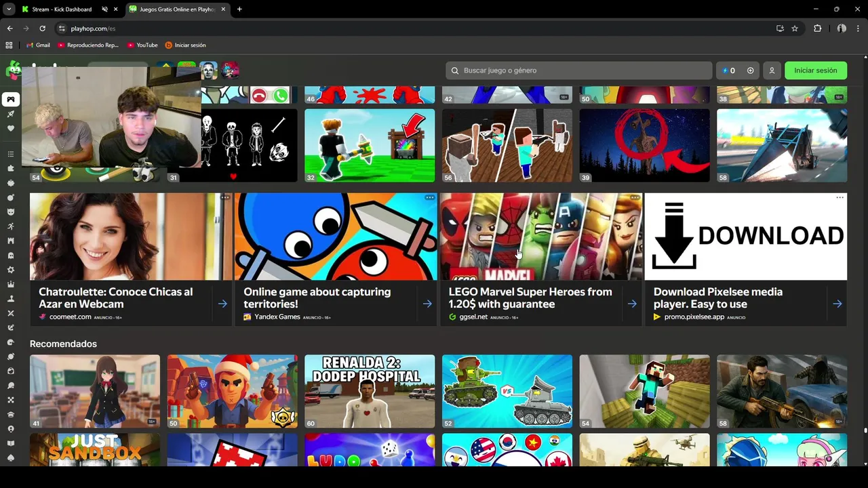Select the crossed swords category icon
This screenshot has height=488, width=868.
(11, 313)
